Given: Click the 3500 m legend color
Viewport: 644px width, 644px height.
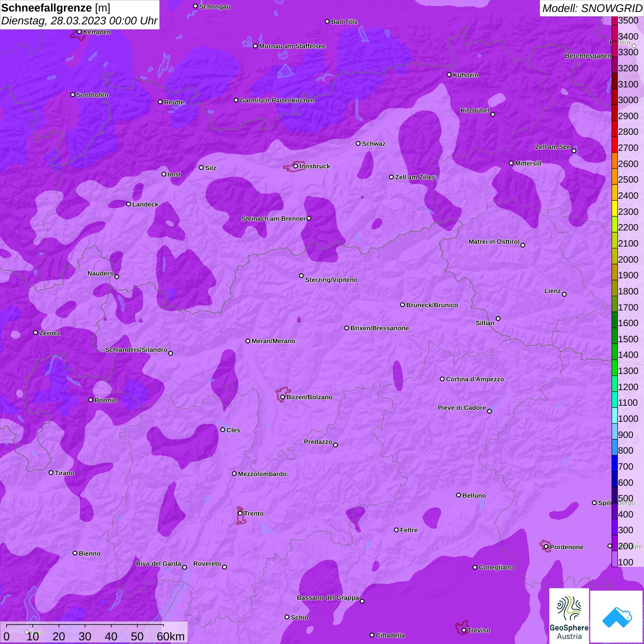Looking at the screenshot, I should click(615, 21).
